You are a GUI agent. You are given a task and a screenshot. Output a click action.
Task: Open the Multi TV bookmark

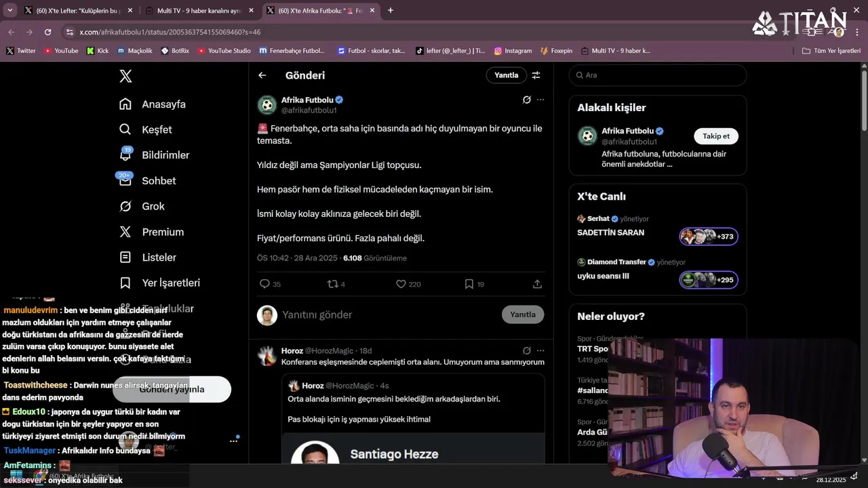[x=616, y=51]
